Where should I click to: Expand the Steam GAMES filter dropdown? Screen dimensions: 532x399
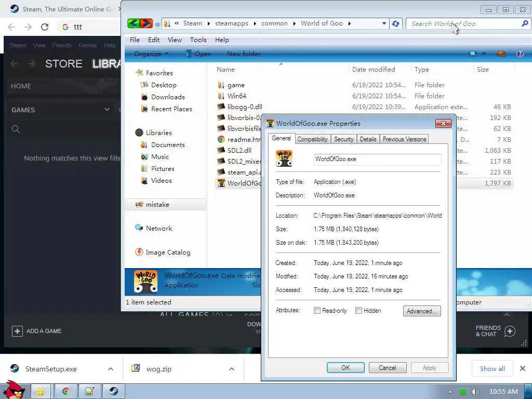click(x=107, y=109)
